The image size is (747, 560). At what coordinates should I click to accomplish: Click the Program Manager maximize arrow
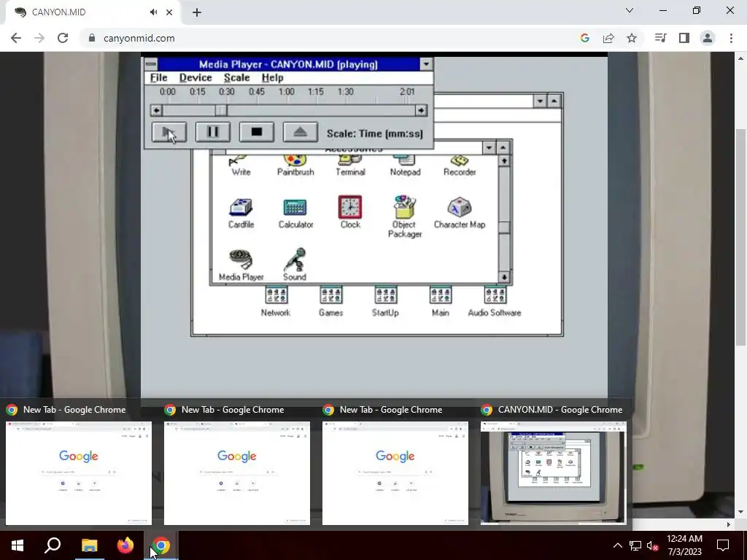click(x=554, y=101)
